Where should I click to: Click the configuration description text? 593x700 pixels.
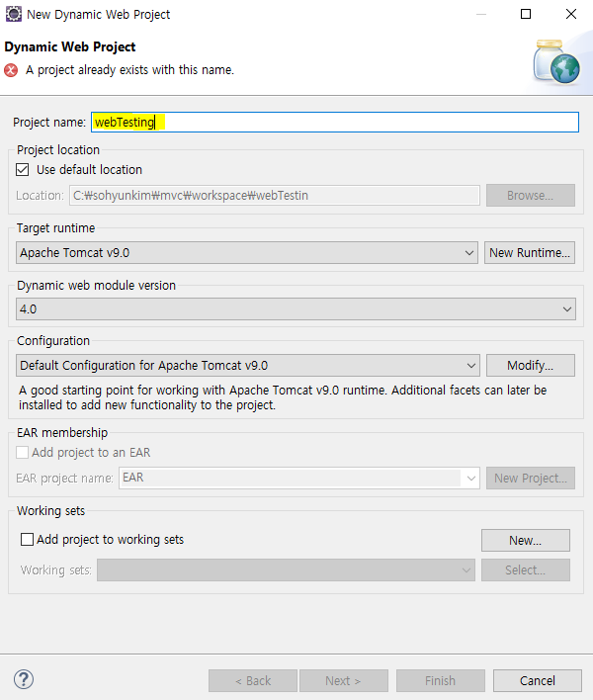pyautogui.click(x=283, y=397)
